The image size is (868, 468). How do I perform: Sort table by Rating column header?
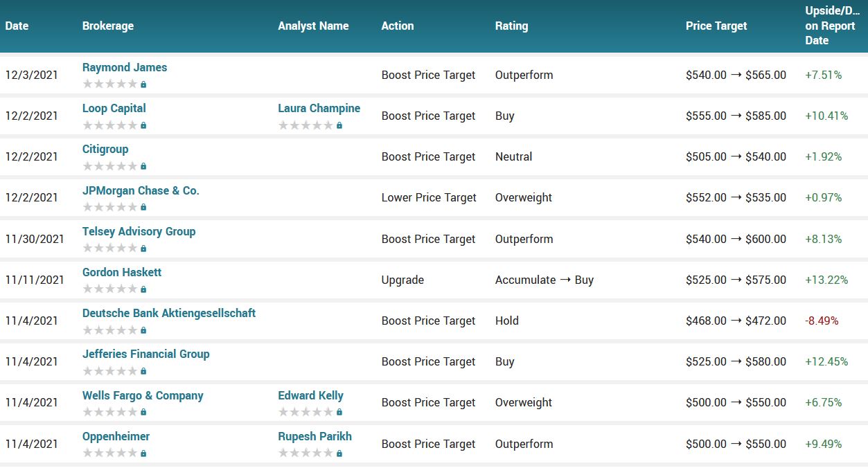coord(511,26)
